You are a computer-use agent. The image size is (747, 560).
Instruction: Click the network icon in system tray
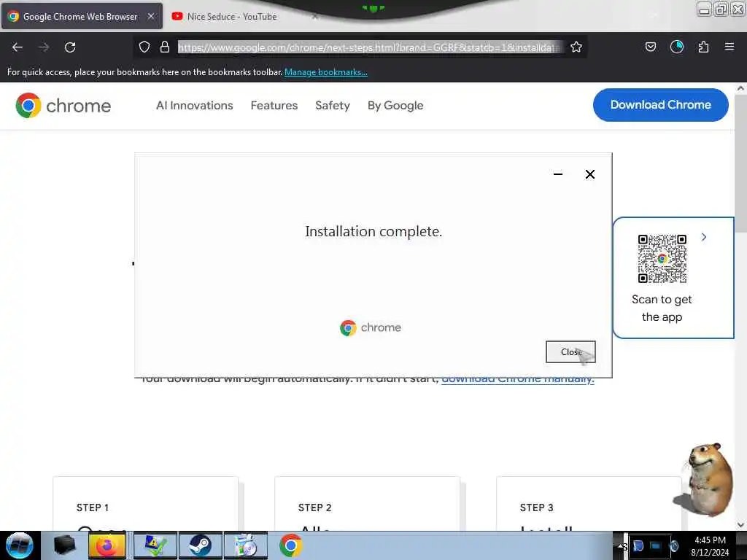tap(656, 545)
